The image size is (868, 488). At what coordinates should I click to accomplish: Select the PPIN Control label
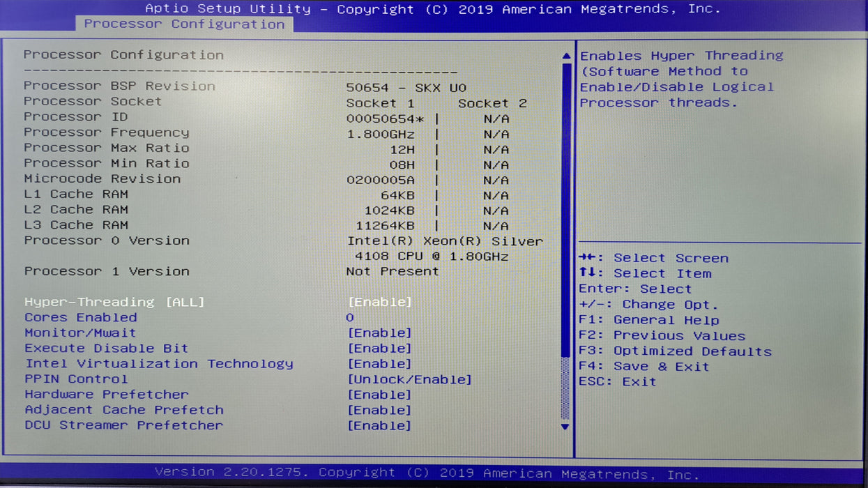(x=76, y=379)
